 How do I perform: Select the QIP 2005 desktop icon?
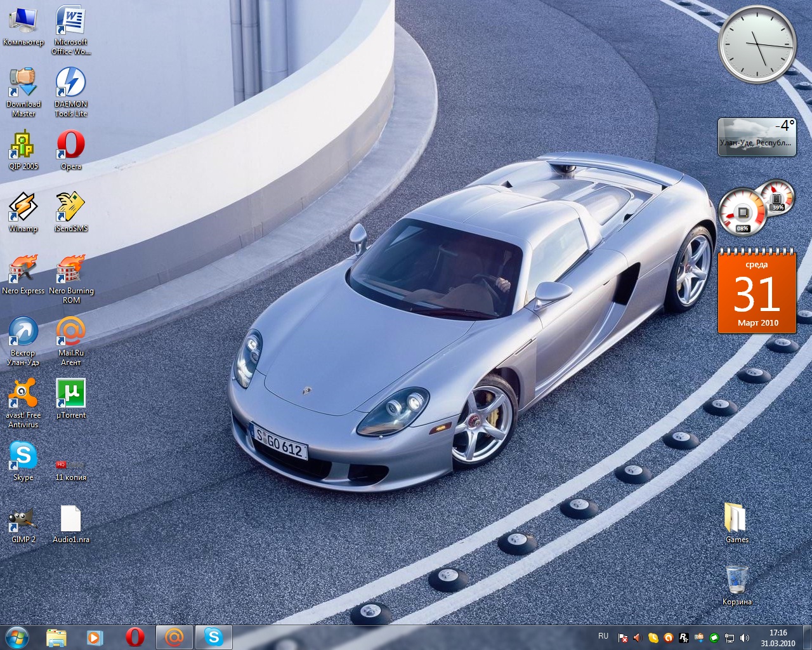tap(23, 146)
